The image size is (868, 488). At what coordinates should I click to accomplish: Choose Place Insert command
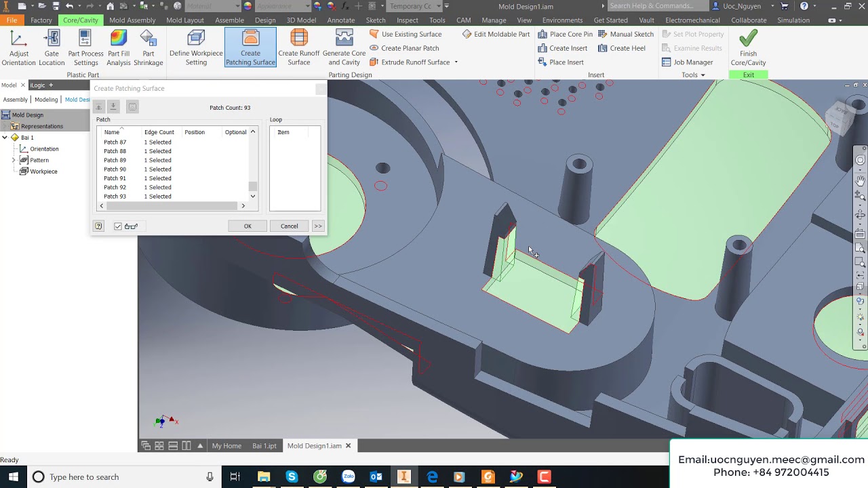pos(560,62)
